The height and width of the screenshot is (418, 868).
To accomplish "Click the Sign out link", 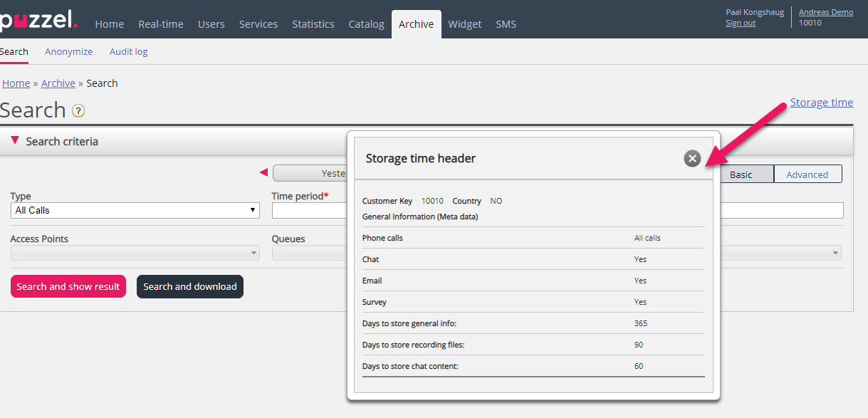I will pos(741,23).
